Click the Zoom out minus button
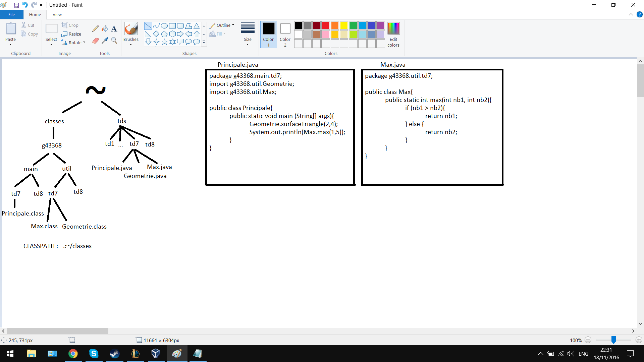The width and height of the screenshot is (644, 362). point(588,340)
